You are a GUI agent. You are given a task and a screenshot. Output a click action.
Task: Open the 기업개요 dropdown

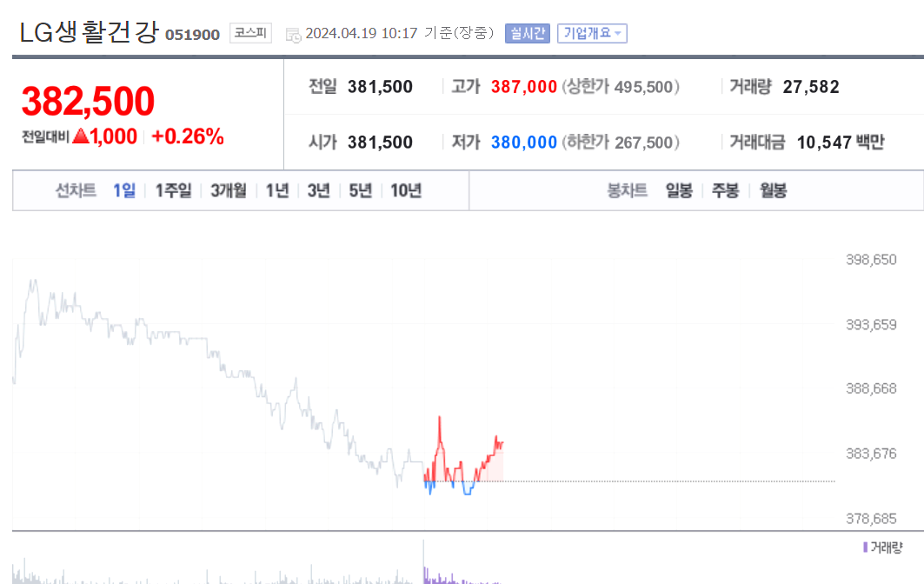point(592,34)
